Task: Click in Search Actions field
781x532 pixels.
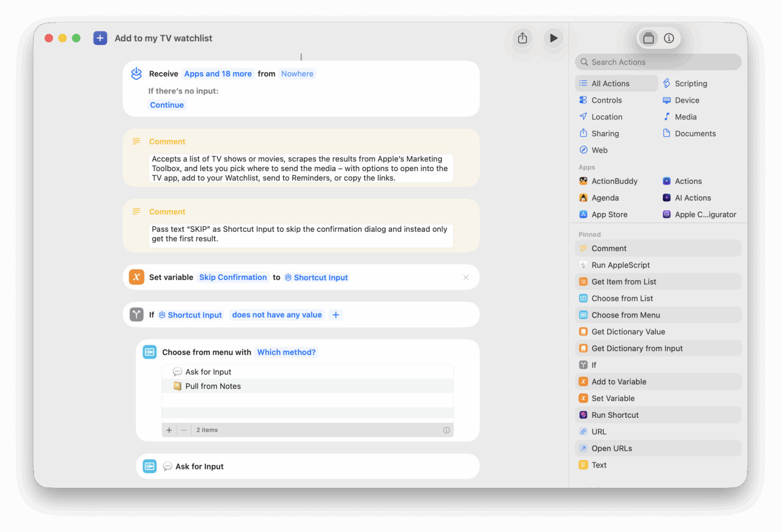Action: coord(658,62)
